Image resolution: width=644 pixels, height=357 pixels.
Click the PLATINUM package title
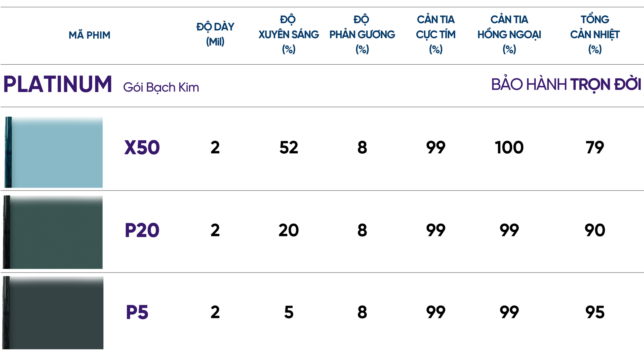(58, 84)
